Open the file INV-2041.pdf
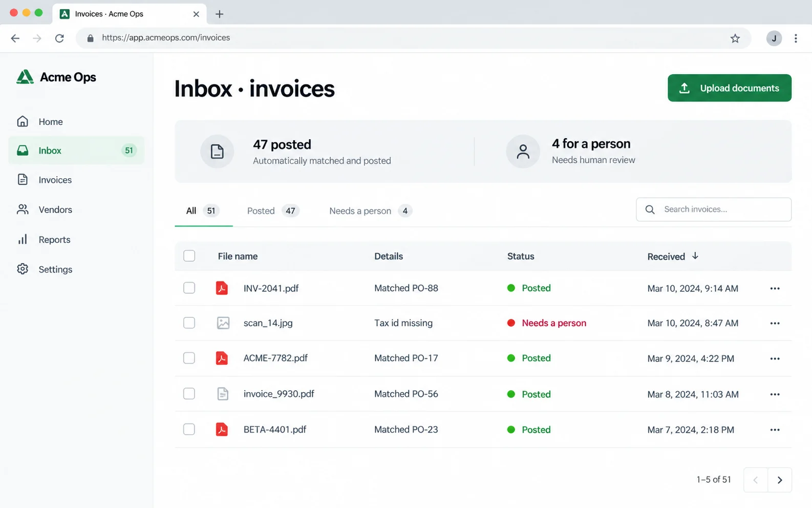 pyautogui.click(x=271, y=288)
